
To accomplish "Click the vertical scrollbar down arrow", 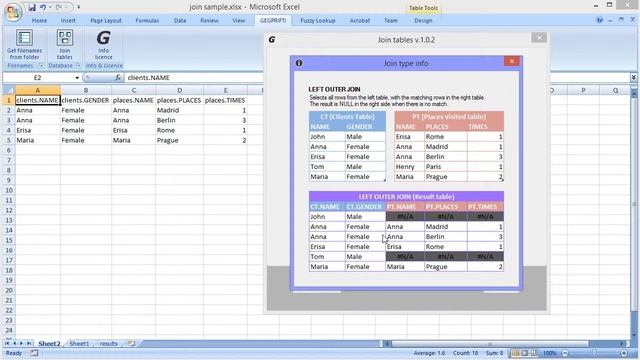I will [634, 336].
